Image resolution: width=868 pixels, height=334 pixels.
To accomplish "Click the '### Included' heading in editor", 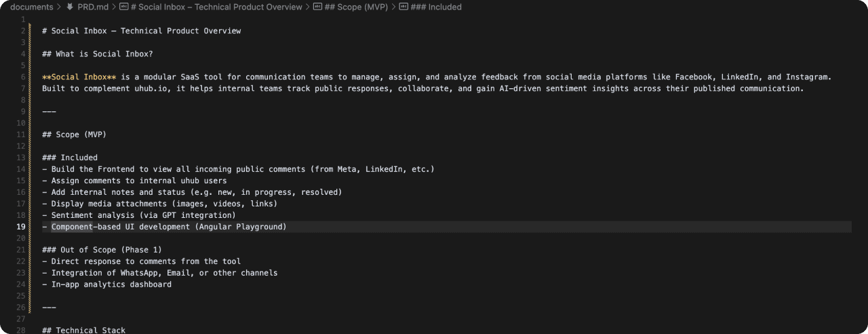I will point(70,157).
